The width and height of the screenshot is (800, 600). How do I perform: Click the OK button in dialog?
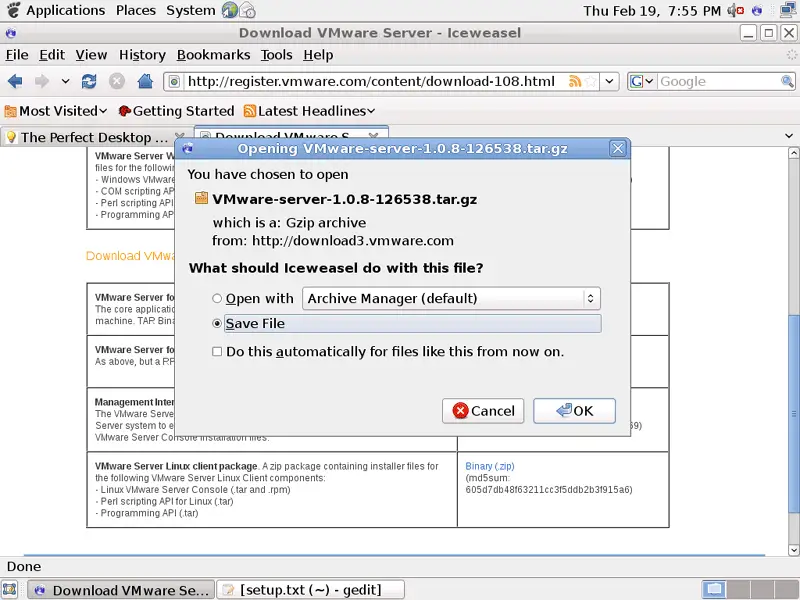(574, 411)
